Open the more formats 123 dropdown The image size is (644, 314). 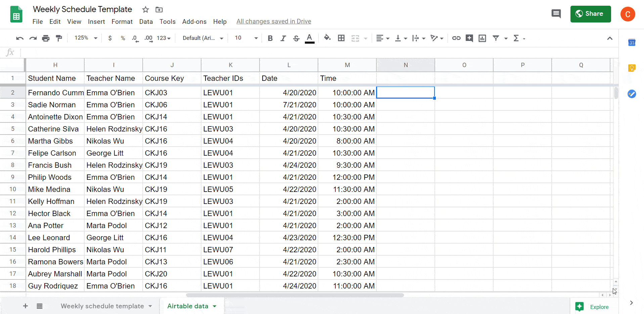163,38
